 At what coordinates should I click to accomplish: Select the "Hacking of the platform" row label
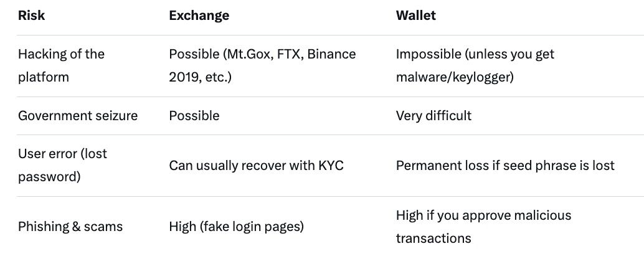[61, 65]
